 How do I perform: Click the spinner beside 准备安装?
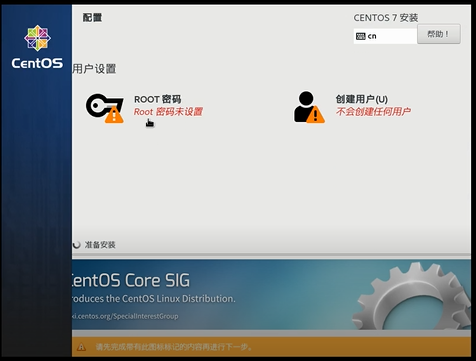click(x=77, y=245)
